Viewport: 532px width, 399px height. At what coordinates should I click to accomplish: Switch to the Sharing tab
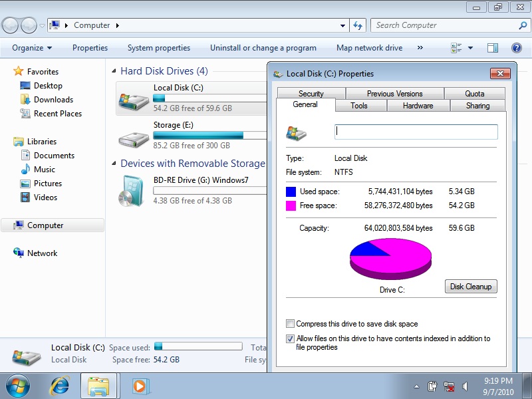click(x=477, y=106)
